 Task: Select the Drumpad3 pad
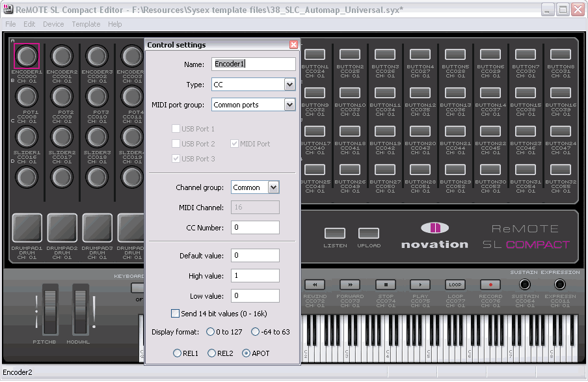pyautogui.click(x=98, y=228)
